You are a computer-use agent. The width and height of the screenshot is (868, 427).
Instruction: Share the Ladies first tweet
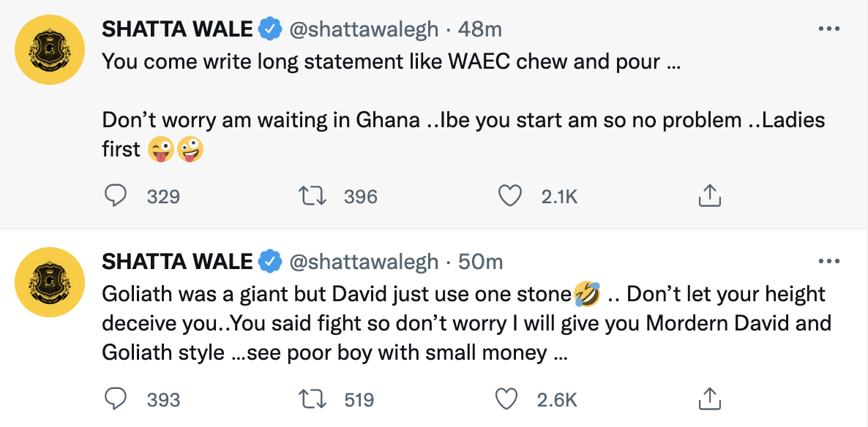point(709,196)
